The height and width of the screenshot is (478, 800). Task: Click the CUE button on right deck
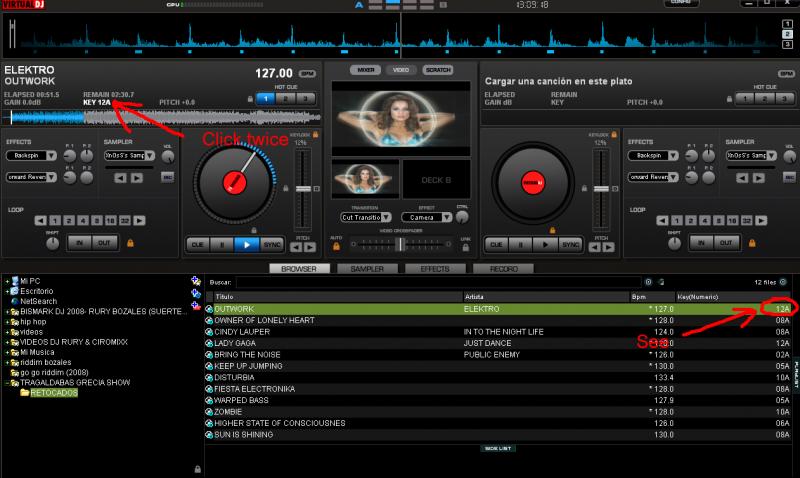pos(496,245)
